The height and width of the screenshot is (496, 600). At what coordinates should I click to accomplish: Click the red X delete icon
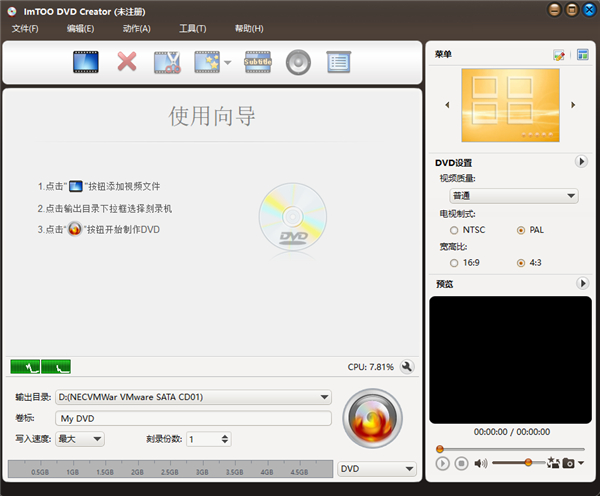(127, 63)
